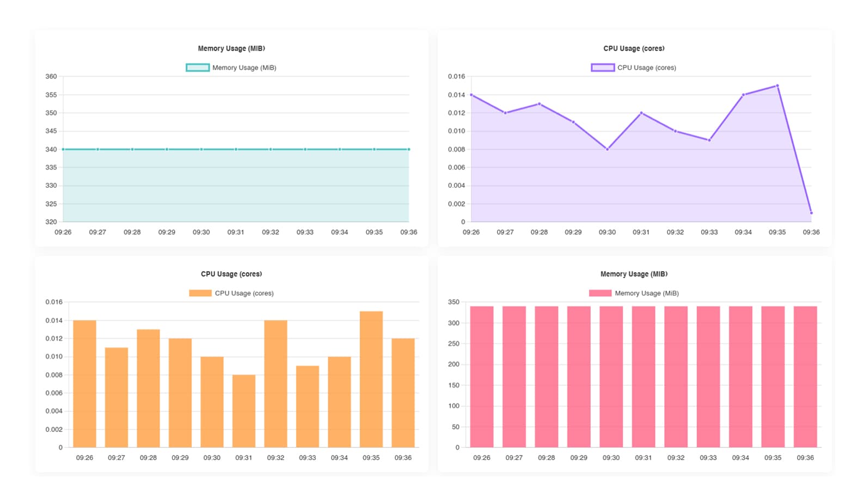Viewport: 864px width, 504px height.
Task: Click the pink Memory Usage legend swatch
Action: point(600,293)
